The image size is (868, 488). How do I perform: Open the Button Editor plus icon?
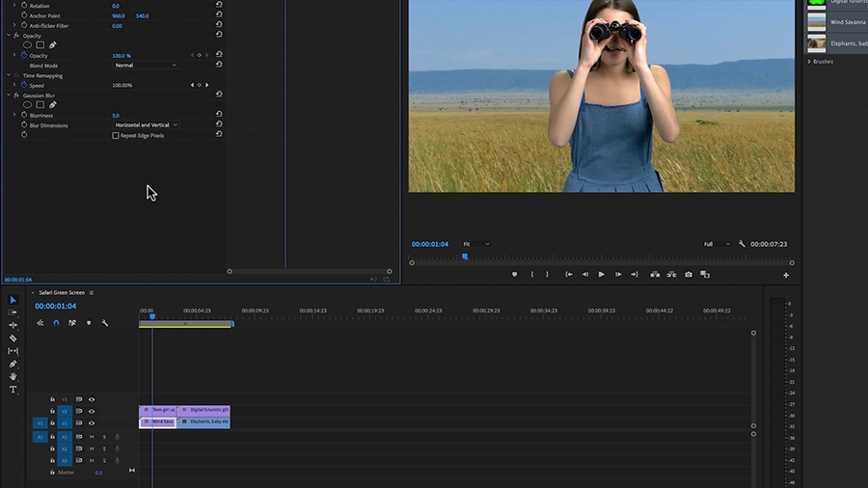(x=786, y=275)
